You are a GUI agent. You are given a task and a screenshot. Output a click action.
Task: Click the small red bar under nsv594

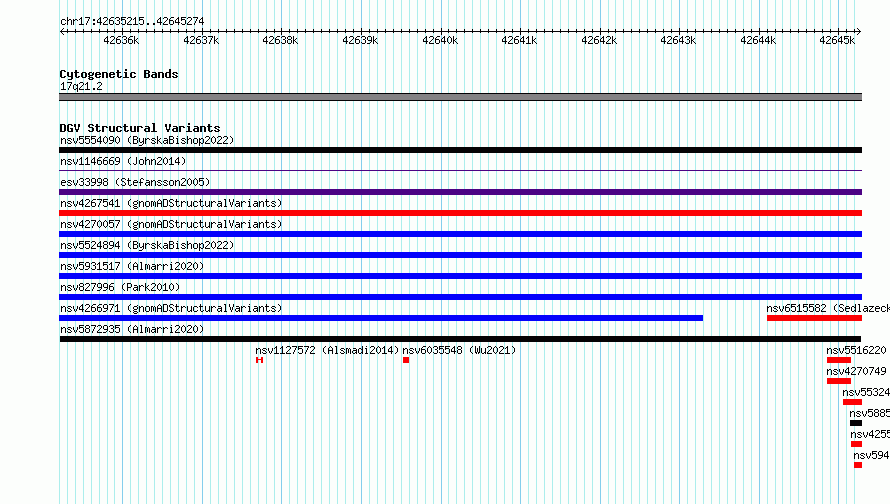(858, 465)
